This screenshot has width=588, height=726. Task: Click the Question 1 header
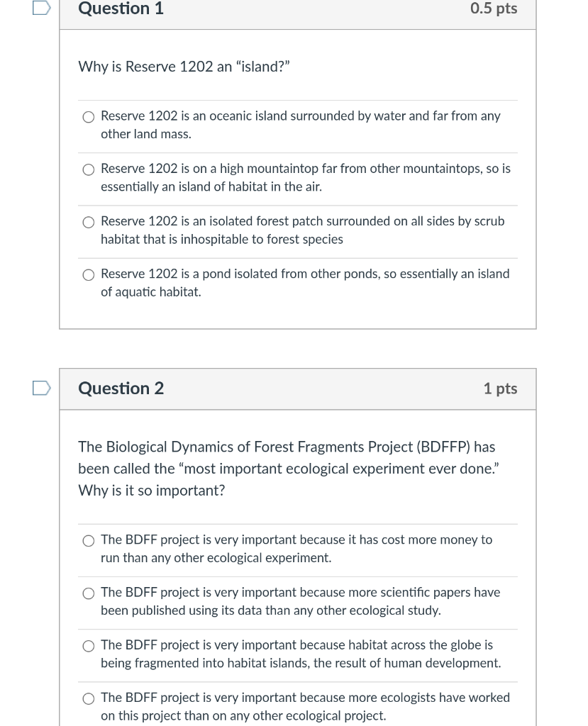[121, 9]
